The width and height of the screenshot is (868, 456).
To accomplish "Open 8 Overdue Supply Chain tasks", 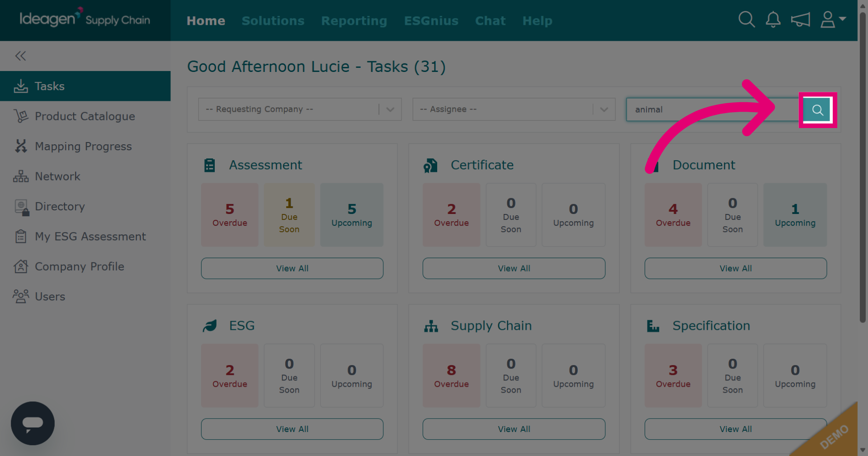I will tap(452, 375).
